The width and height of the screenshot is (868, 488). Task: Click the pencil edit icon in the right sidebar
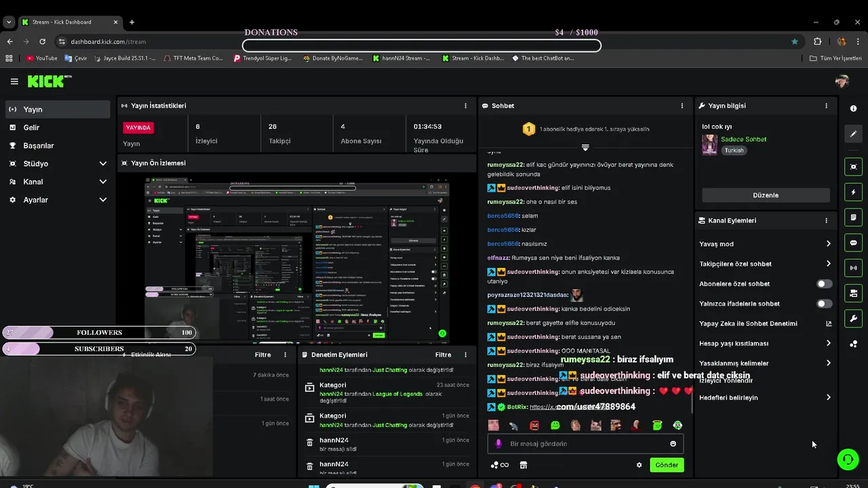[x=853, y=134]
